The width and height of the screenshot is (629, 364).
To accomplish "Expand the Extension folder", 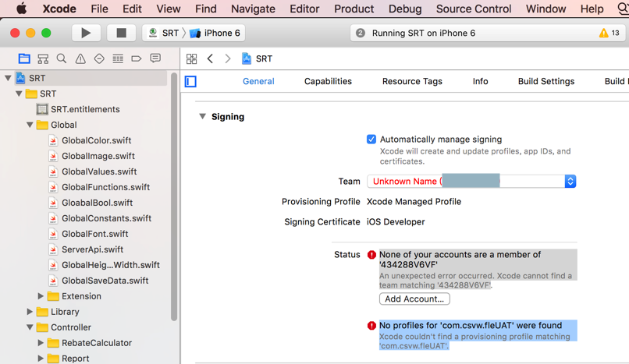I will point(41,296).
